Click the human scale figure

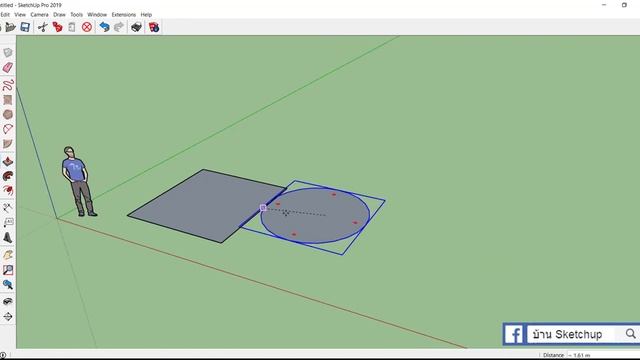[78, 181]
